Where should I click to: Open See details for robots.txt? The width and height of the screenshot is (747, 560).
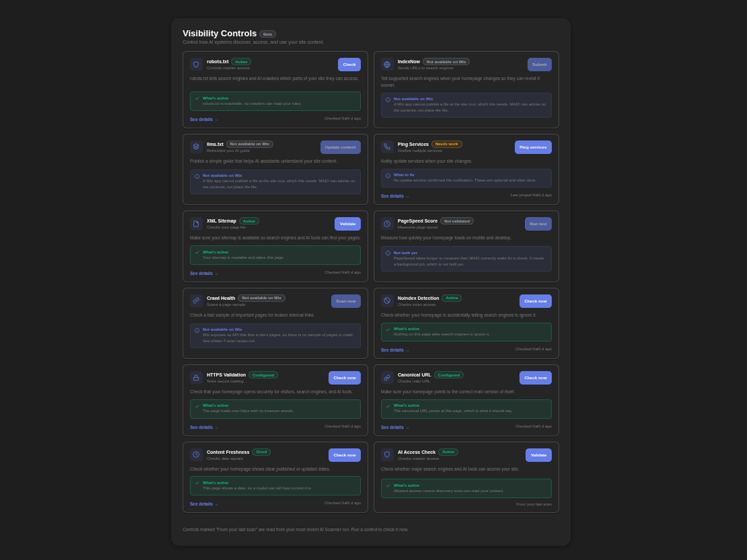(x=204, y=119)
